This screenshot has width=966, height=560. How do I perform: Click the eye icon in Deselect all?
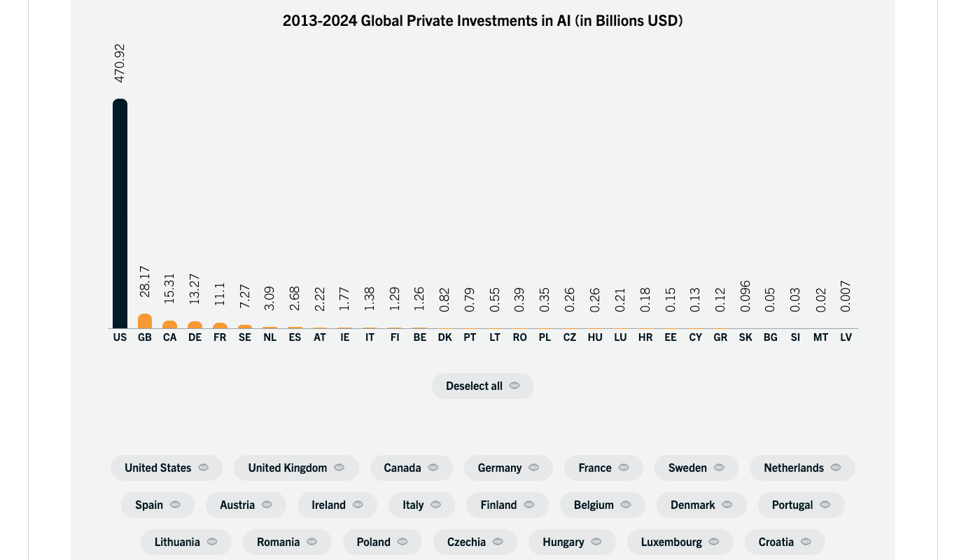click(514, 386)
